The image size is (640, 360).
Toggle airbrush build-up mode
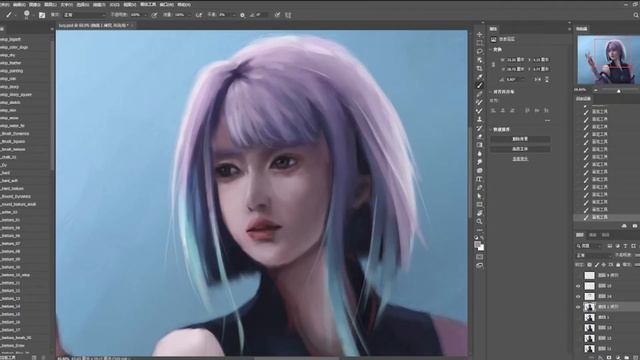199,15
